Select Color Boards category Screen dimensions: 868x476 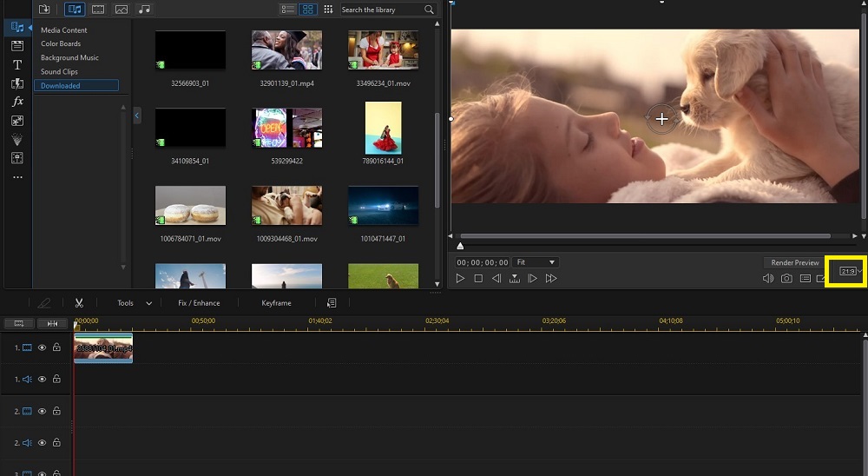click(61, 43)
